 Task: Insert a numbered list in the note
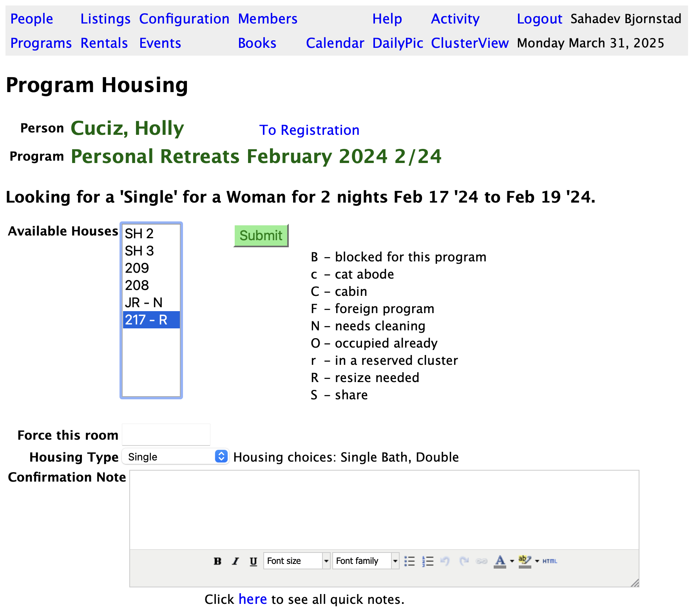click(x=428, y=561)
